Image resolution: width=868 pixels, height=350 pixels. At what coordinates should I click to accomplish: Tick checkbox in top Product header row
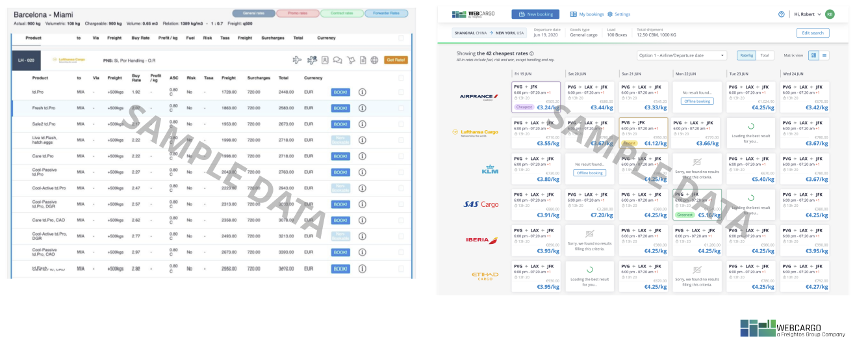point(401,38)
